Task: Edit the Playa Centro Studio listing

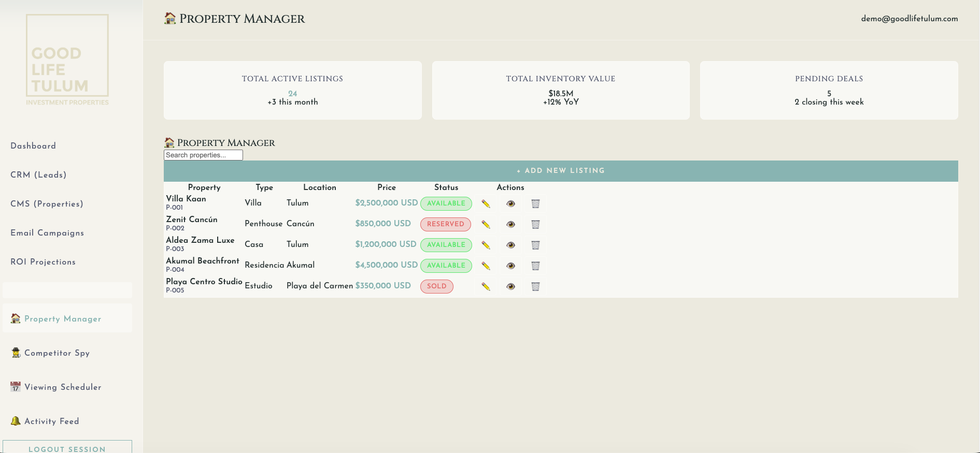Action: coord(486,286)
